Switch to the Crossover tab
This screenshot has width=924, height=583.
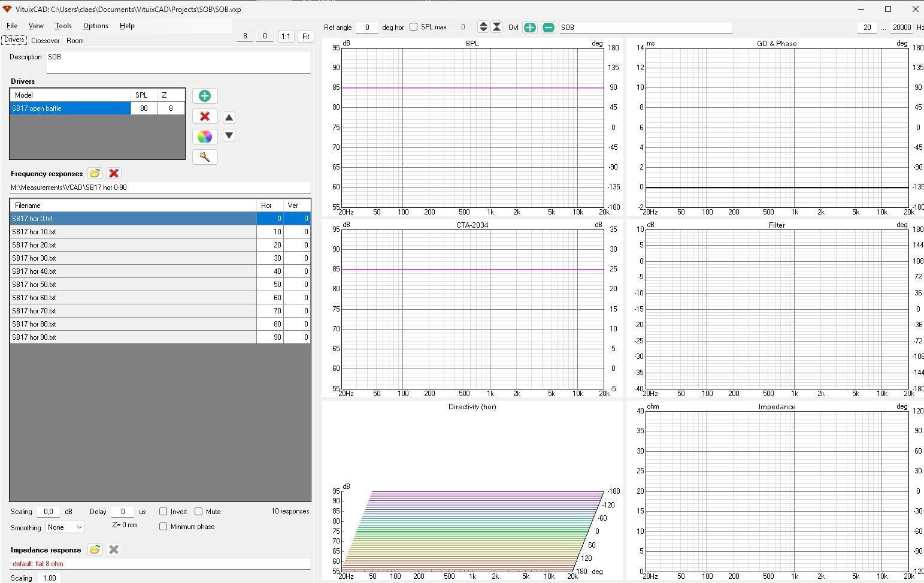(x=45, y=41)
